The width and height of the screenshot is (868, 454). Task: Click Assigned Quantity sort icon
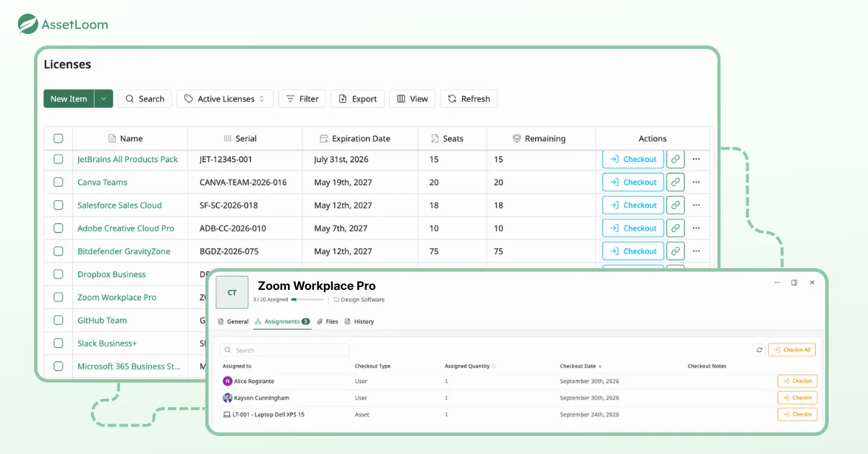click(x=494, y=367)
